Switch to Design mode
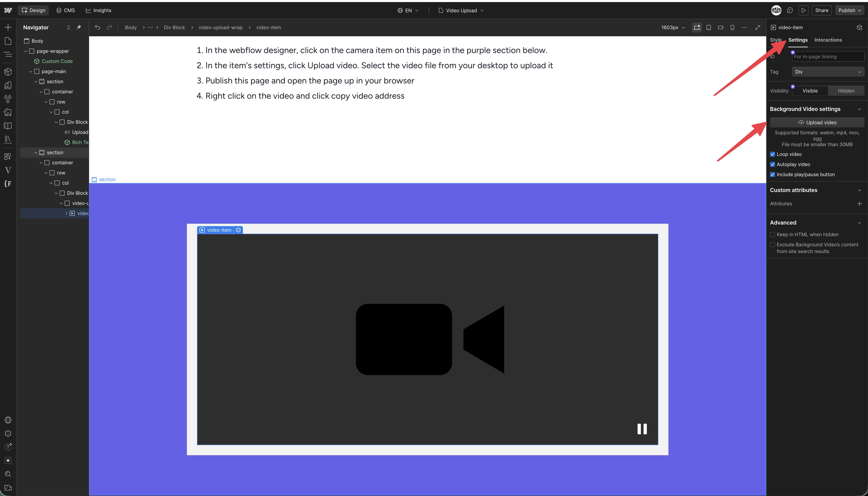Screen dimensions: 868x496 pyautogui.click(x=33, y=10)
